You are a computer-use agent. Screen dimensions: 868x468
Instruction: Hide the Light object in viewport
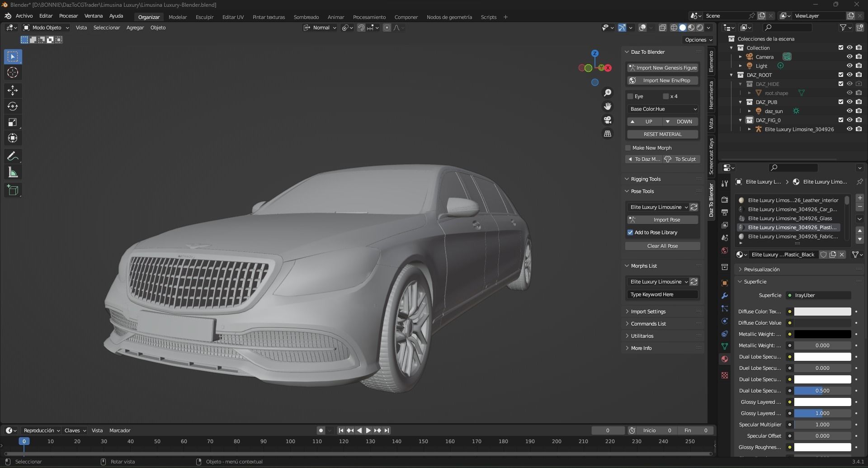click(x=849, y=66)
